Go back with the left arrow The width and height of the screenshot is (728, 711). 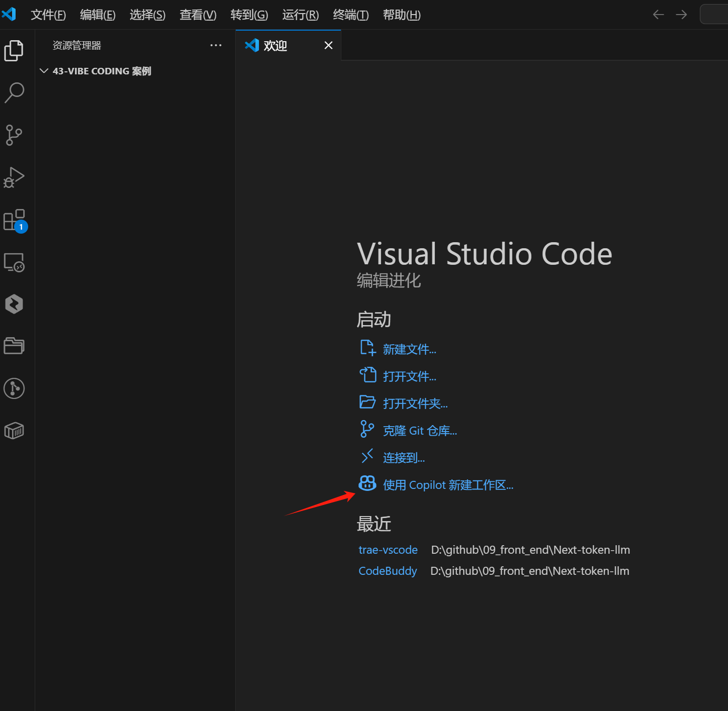(658, 15)
